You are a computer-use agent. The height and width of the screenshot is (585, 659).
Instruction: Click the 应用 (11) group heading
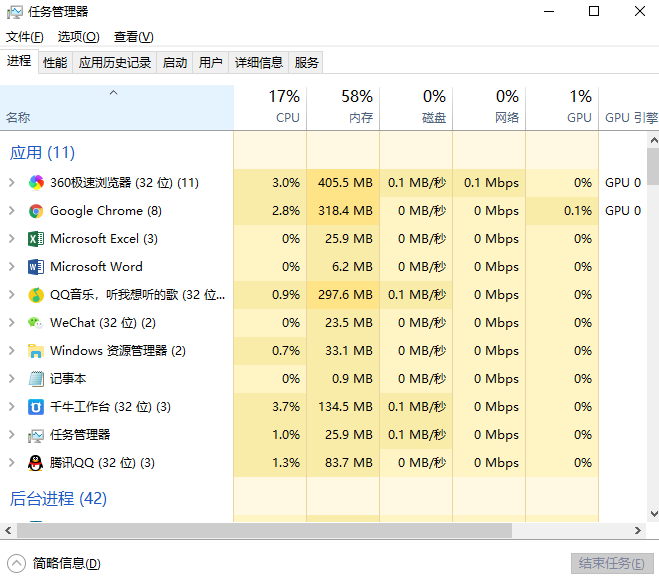pyautogui.click(x=42, y=153)
